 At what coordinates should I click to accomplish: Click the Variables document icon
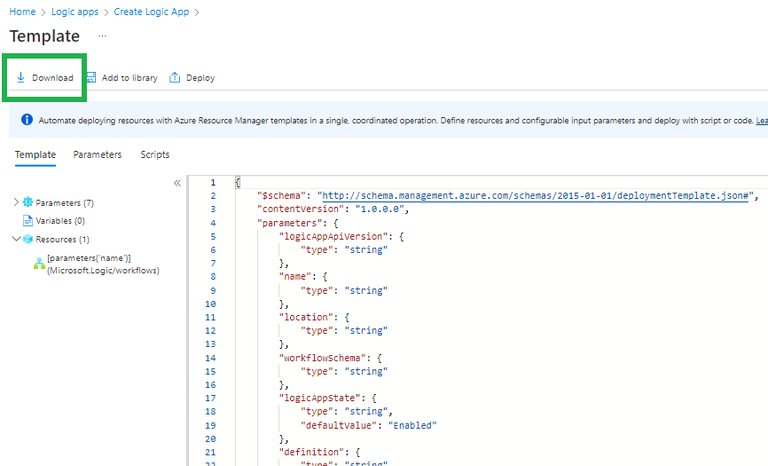point(28,221)
